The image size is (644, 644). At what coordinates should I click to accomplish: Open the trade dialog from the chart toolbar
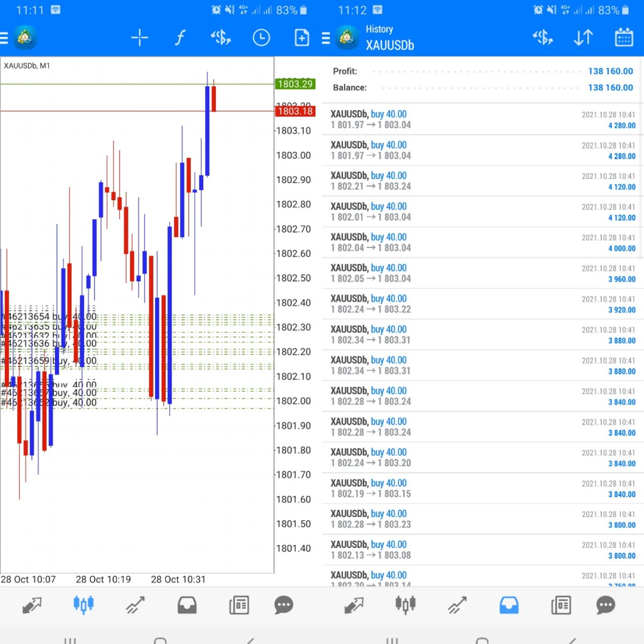click(x=221, y=38)
